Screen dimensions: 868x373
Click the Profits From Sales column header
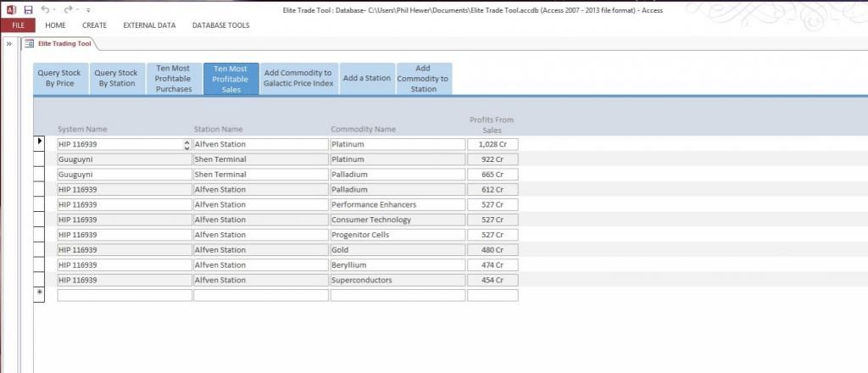[x=492, y=125]
